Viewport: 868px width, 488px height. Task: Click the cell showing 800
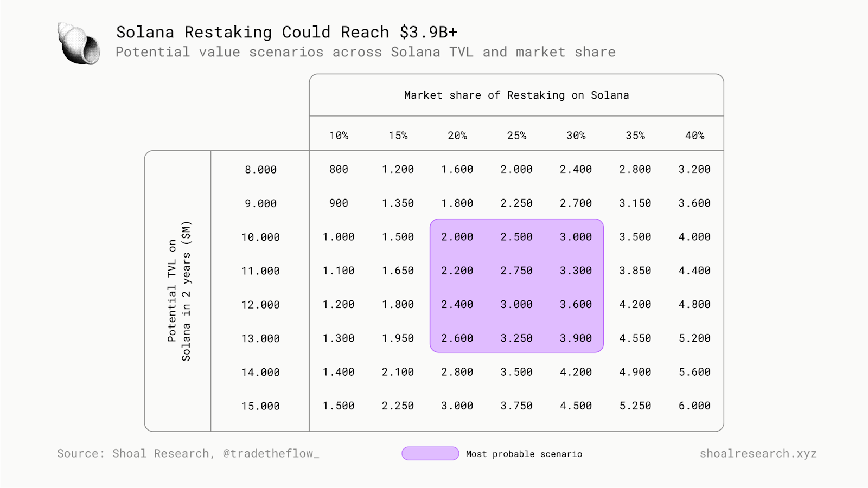point(339,169)
